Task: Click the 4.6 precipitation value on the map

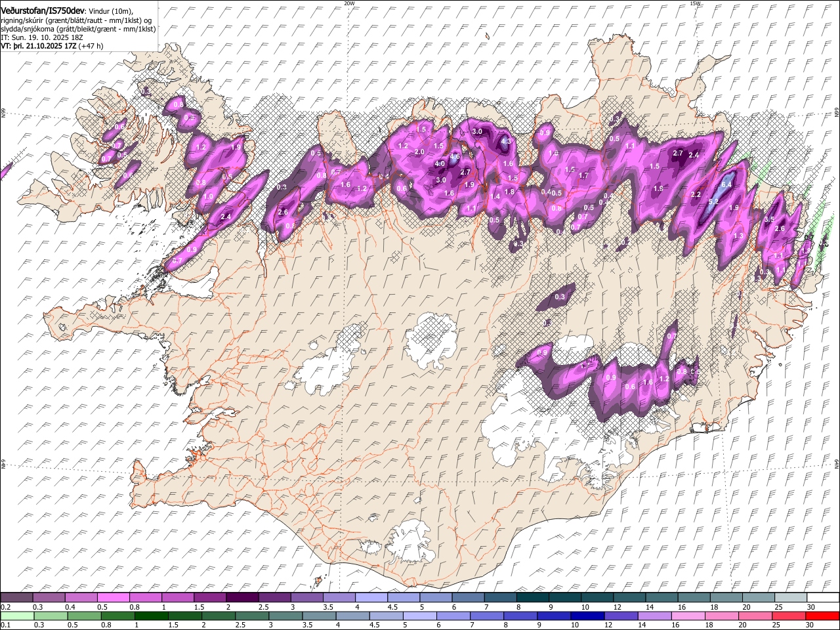Action: click(x=454, y=157)
